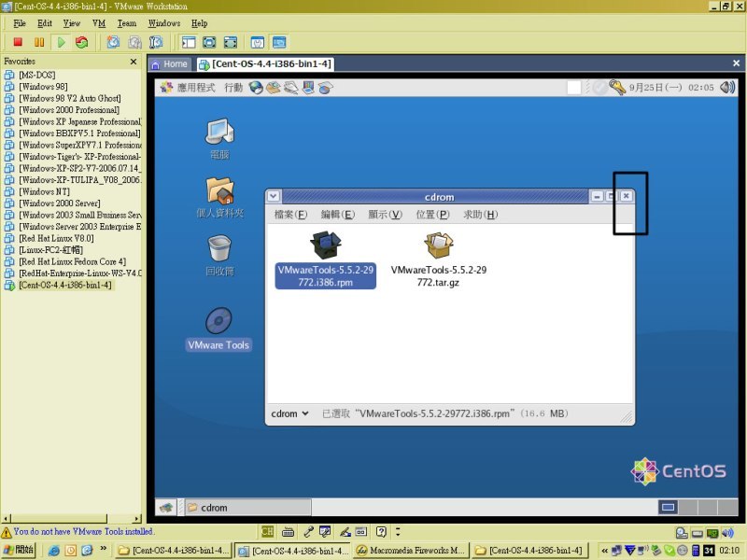Select [Windows 2000 Server] in Favorites
Viewport: 747px width, 560px height.
pos(60,203)
